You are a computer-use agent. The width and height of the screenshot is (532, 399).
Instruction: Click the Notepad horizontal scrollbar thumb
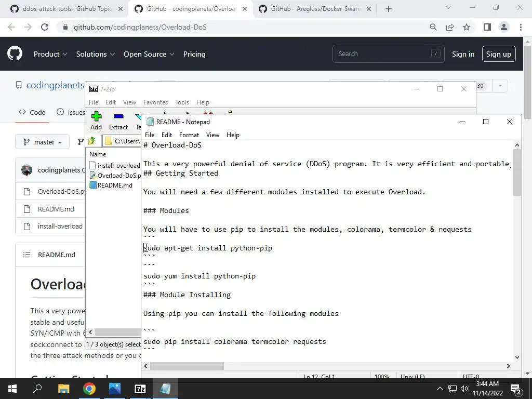(187, 366)
